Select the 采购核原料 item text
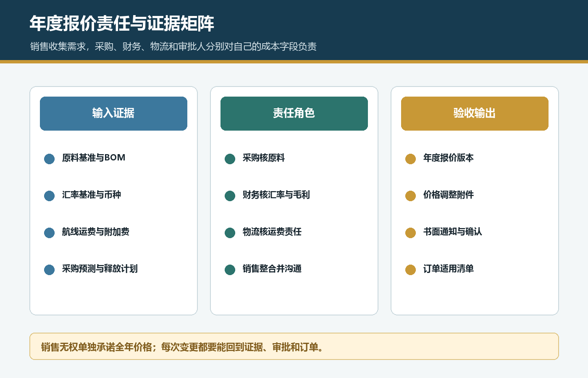Viewport: 588px width, 378px height. [264, 158]
